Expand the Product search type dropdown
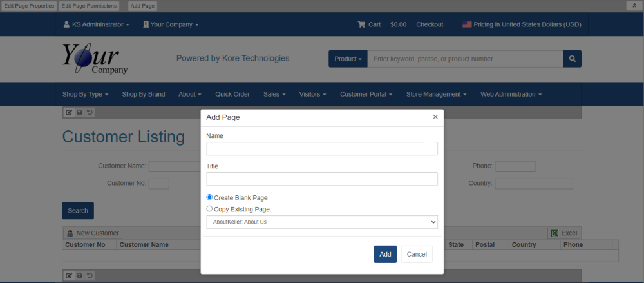 [348, 59]
